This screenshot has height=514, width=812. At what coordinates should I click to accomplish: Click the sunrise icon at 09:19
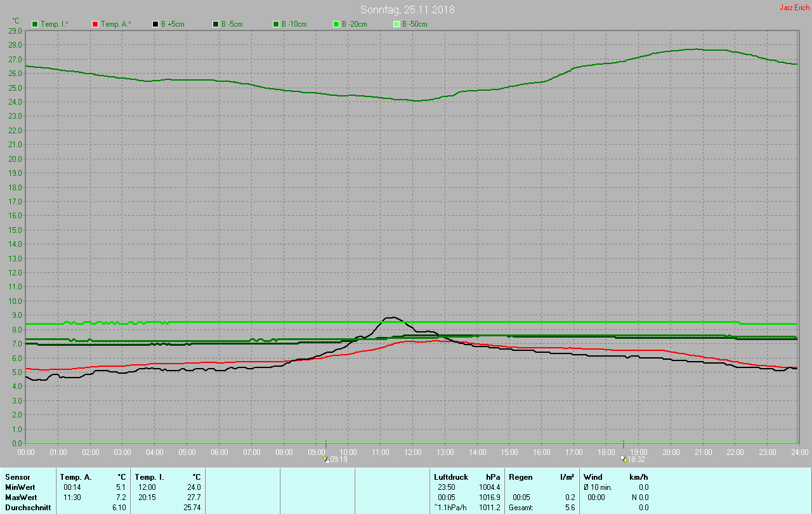325,459
